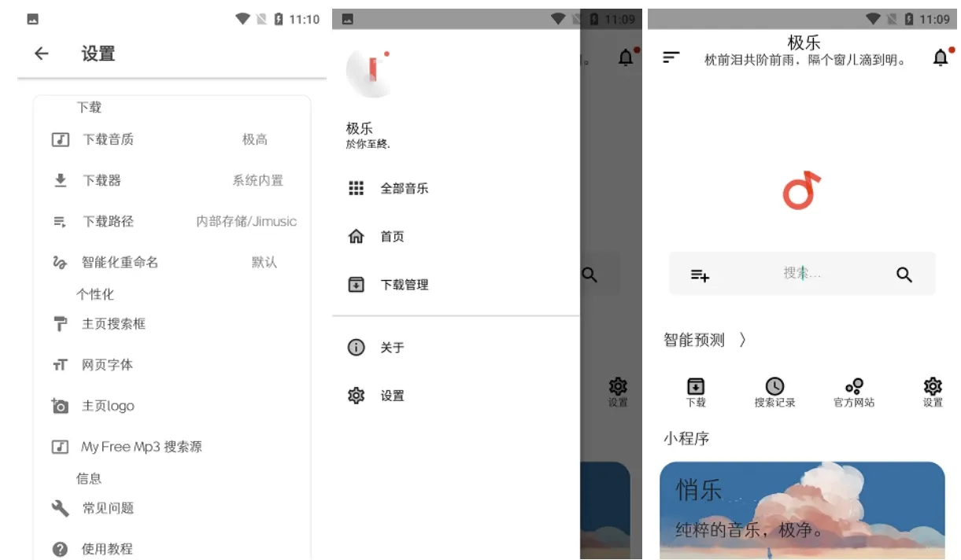Screen dimensions: 961x560
Task: Open the 下载 download icon on home page
Action: (x=696, y=392)
